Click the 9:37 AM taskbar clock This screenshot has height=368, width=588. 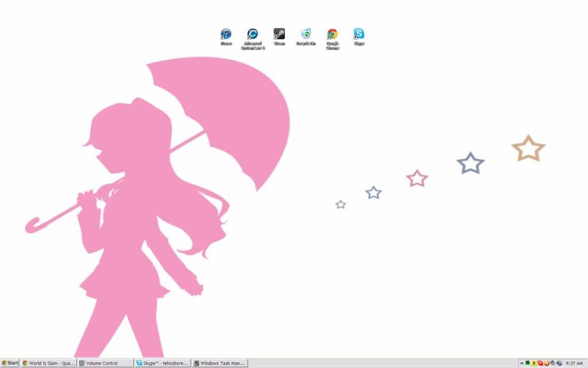point(575,363)
